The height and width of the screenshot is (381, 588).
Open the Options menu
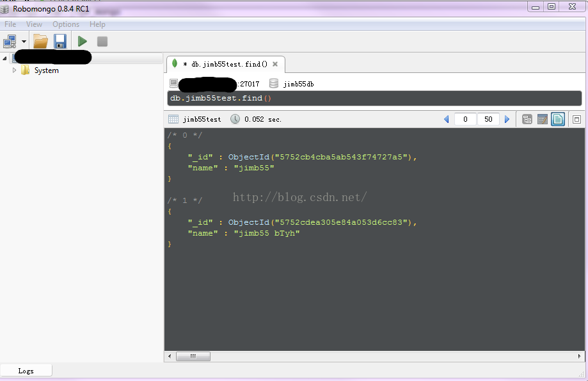pos(66,24)
